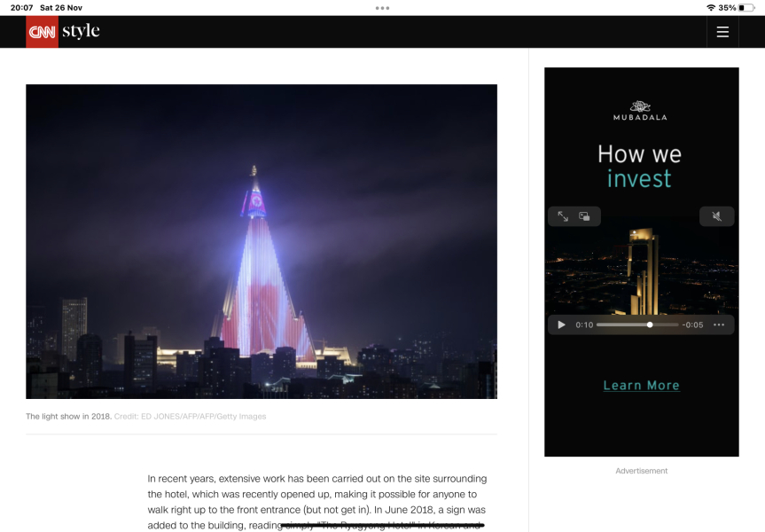Expand the ad video to fullscreen

(563, 216)
